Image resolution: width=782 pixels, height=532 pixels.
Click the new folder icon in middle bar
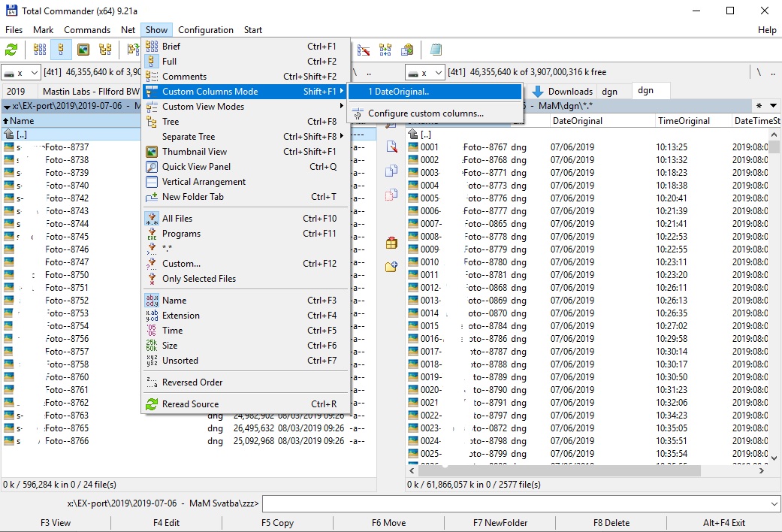pos(391,267)
